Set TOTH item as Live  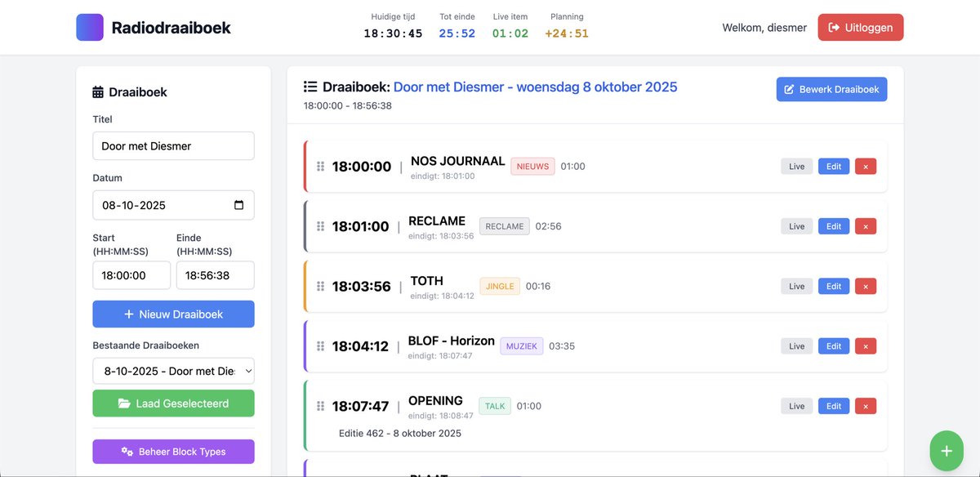[796, 286]
